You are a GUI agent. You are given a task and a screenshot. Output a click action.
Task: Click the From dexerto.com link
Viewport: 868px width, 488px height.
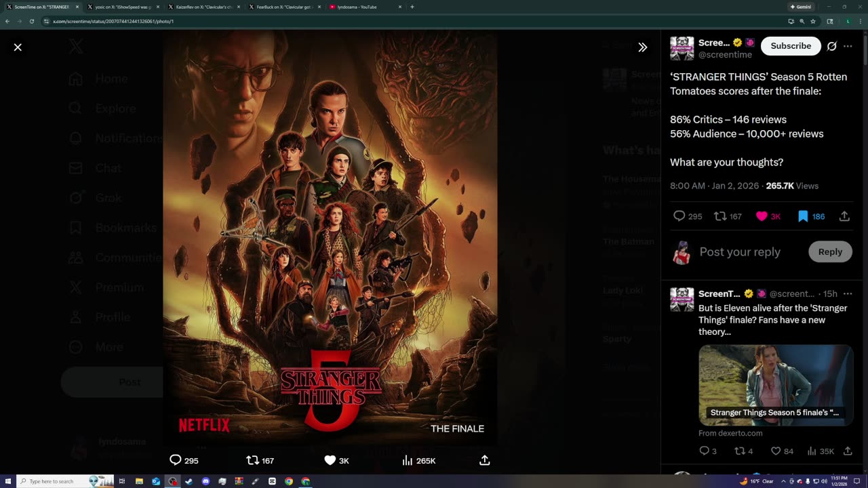[730, 433]
